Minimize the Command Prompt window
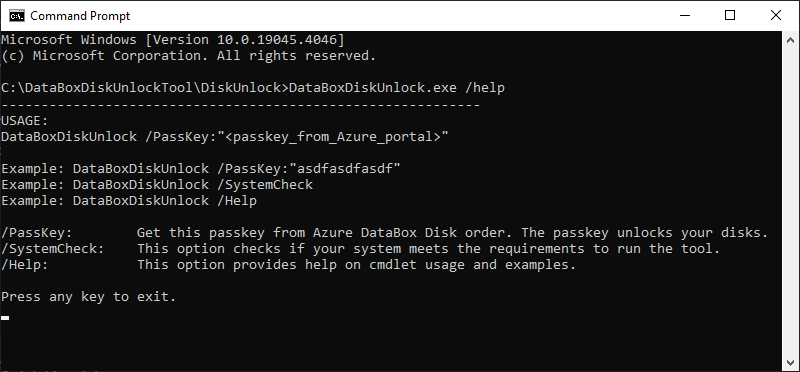This screenshot has height=372, width=800. [x=684, y=16]
